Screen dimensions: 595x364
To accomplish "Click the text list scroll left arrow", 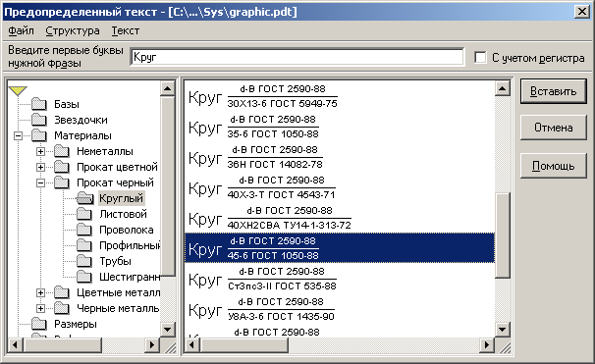I will tap(191, 345).
